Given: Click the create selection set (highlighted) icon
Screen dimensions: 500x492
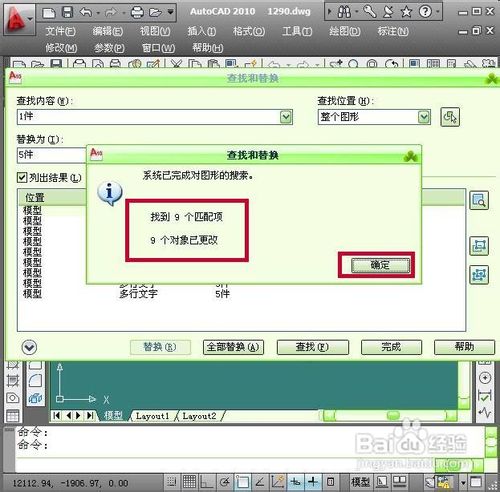Looking at the screenshot, I should tap(479, 246).
